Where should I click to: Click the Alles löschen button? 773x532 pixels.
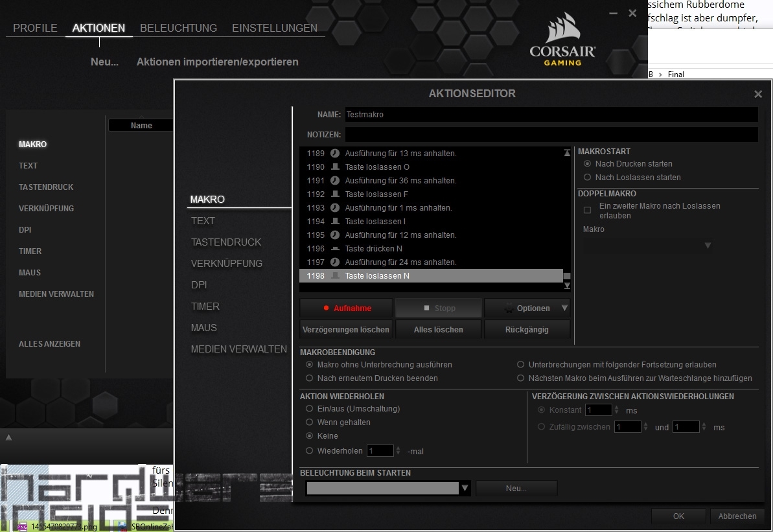click(x=439, y=330)
